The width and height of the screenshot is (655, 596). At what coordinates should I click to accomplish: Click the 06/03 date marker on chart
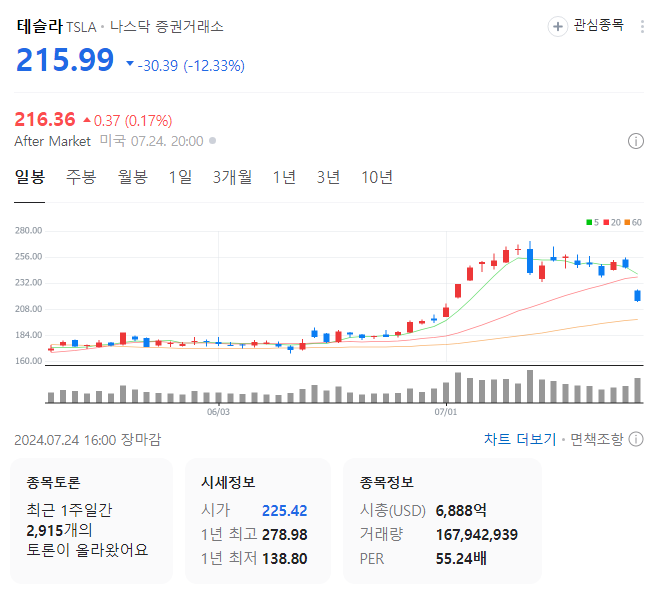pyautogui.click(x=218, y=412)
